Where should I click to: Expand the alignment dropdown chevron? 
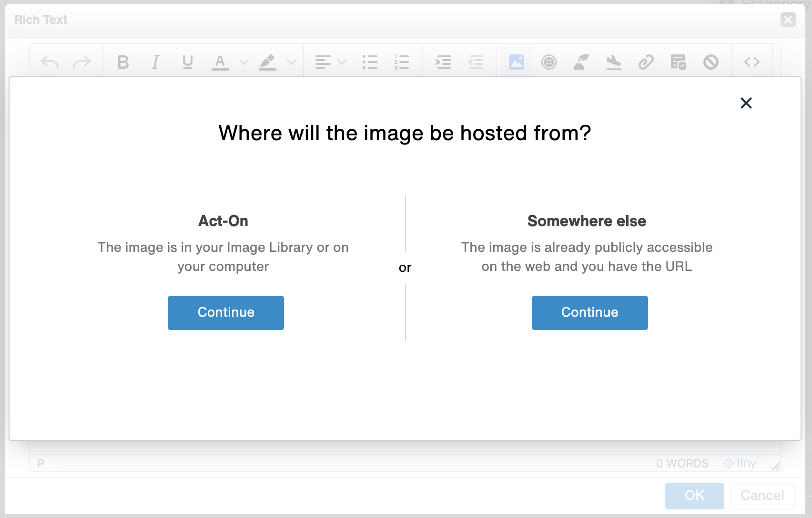tap(342, 62)
